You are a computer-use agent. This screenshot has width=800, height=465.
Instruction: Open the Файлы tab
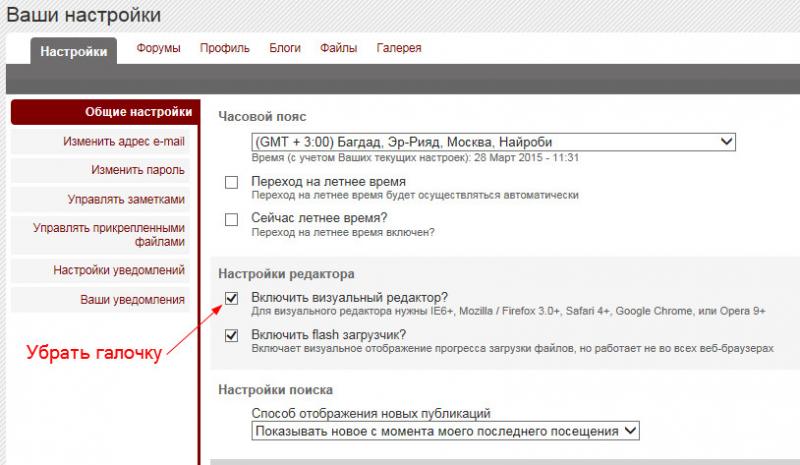(x=338, y=48)
